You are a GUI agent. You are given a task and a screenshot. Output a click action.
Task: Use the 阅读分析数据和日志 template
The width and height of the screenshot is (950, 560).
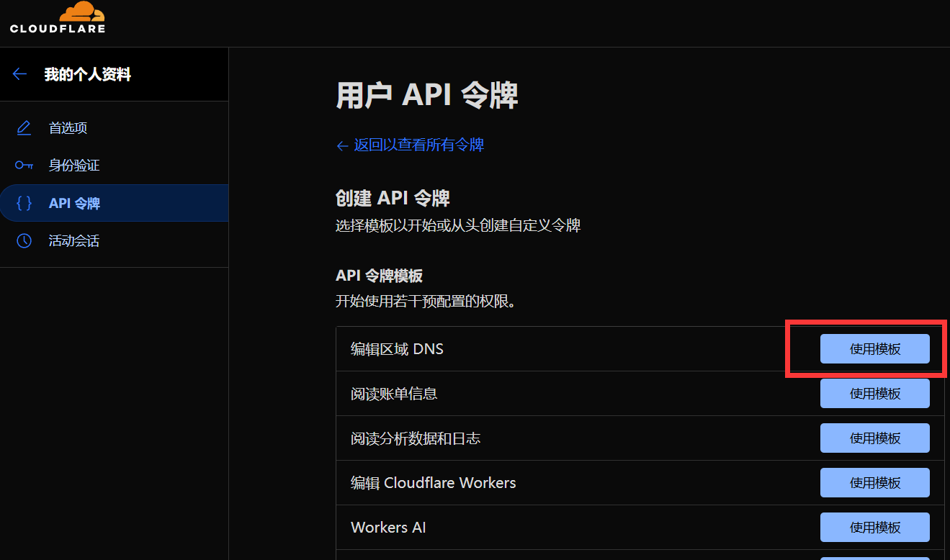[x=874, y=438]
